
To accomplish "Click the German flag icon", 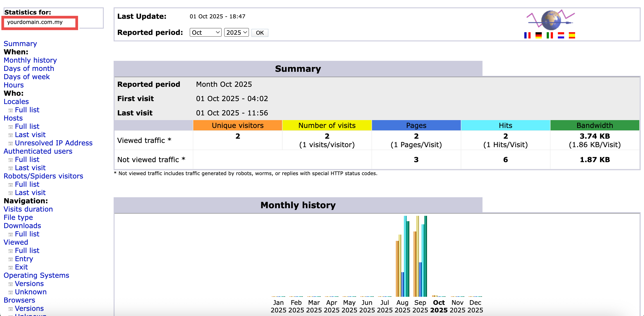I will tap(538, 35).
